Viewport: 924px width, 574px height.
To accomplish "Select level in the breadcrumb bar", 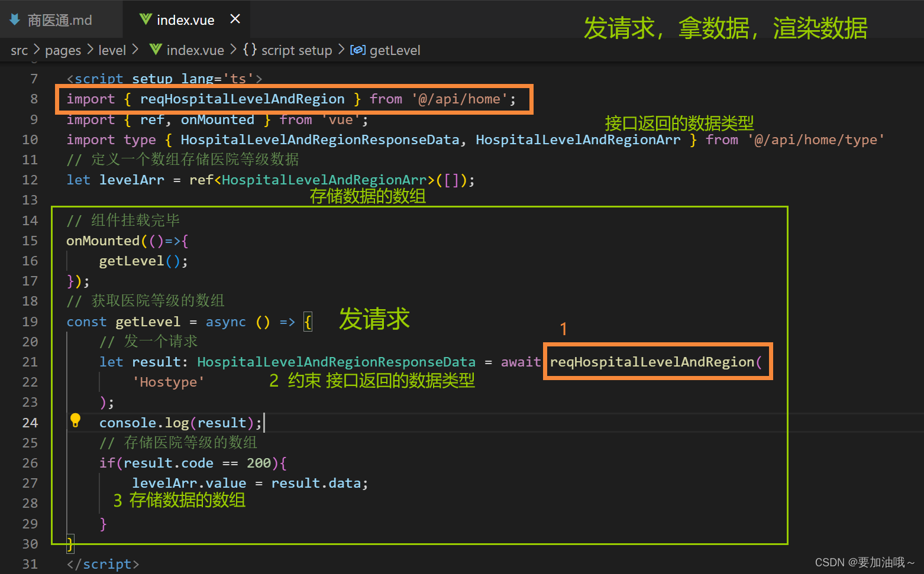I will point(112,50).
